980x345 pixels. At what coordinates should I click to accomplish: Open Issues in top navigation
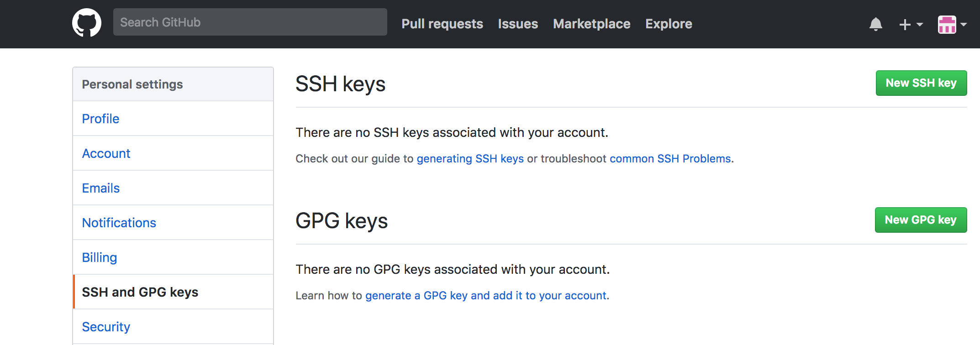click(518, 24)
